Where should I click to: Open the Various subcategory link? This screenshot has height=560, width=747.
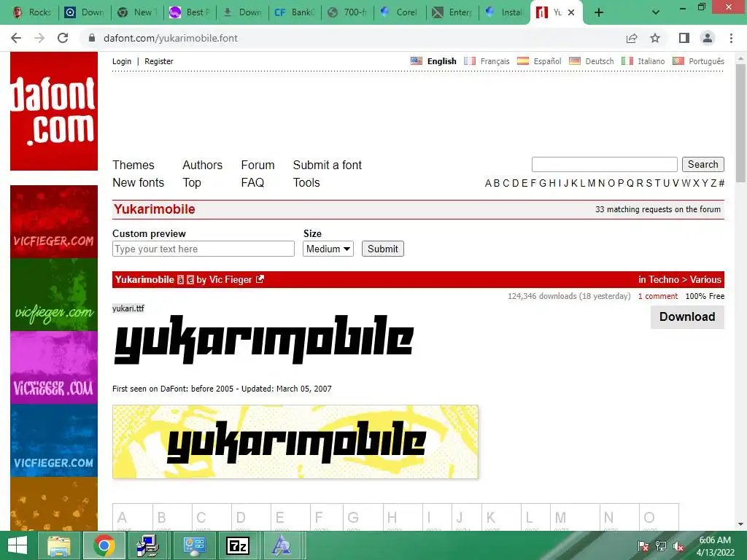tap(705, 279)
